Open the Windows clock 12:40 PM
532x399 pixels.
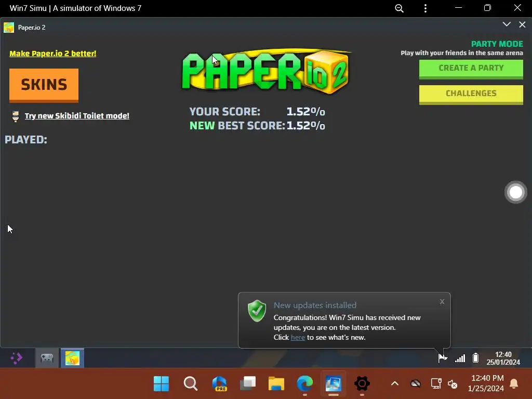[486, 383]
